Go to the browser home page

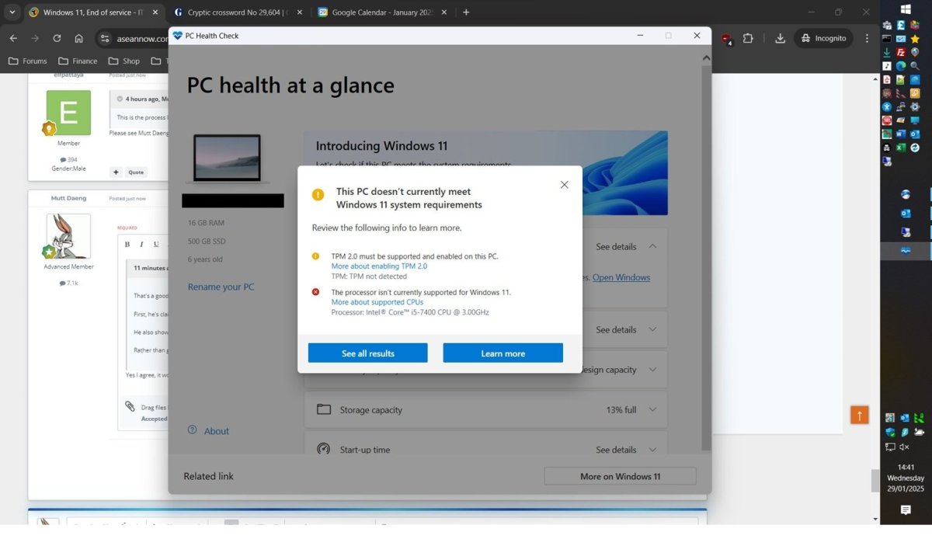pos(78,38)
